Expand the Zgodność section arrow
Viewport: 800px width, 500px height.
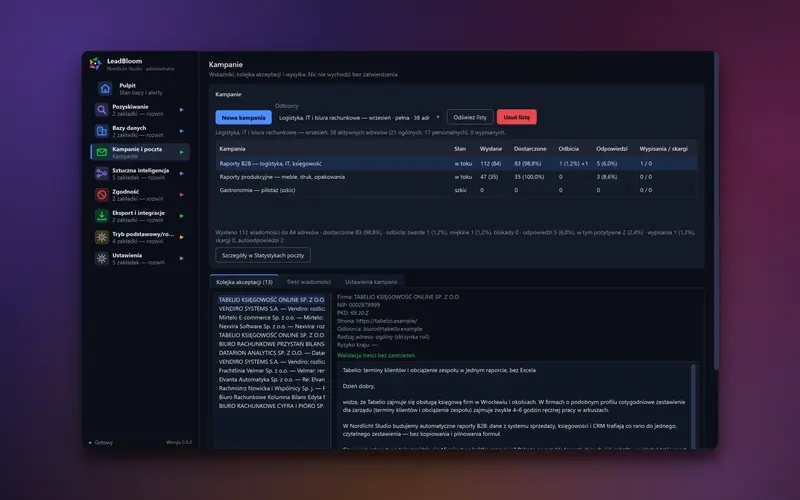point(182,194)
